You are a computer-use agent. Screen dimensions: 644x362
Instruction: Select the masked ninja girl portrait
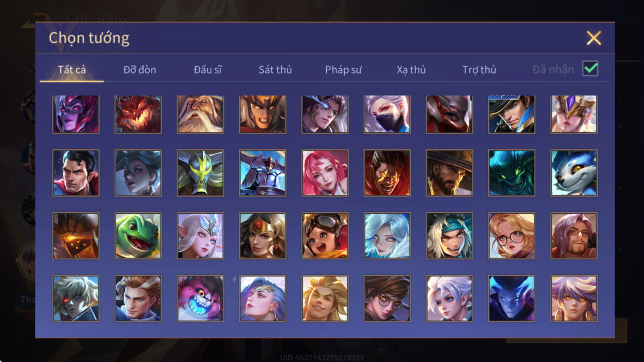tap(387, 114)
